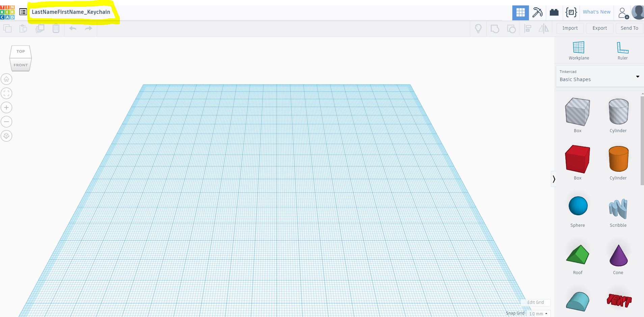Image resolution: width=644 pixels, height=317 pixels.
Task: Click the Edit Grid button
Action: pos(536,302)
